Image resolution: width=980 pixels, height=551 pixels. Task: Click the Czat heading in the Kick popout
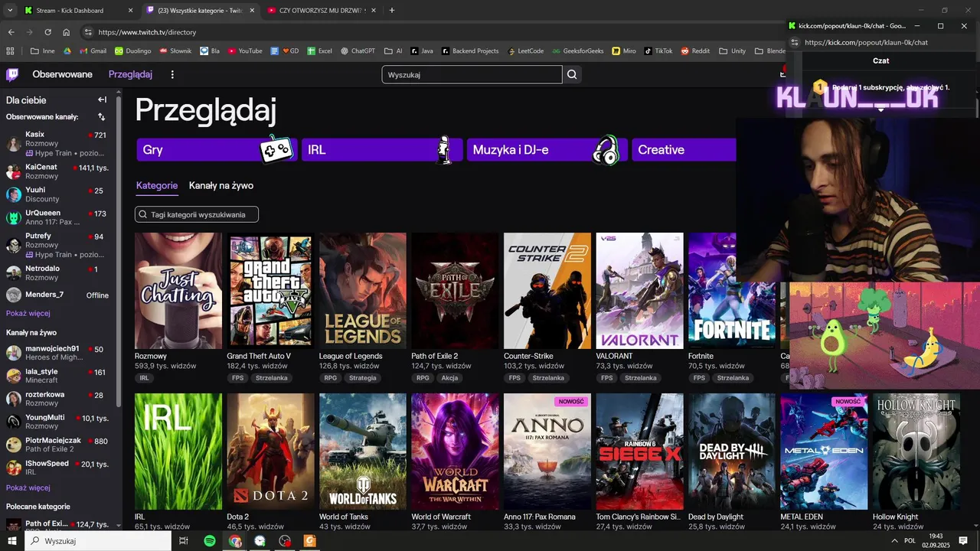(x=880, y=60)
